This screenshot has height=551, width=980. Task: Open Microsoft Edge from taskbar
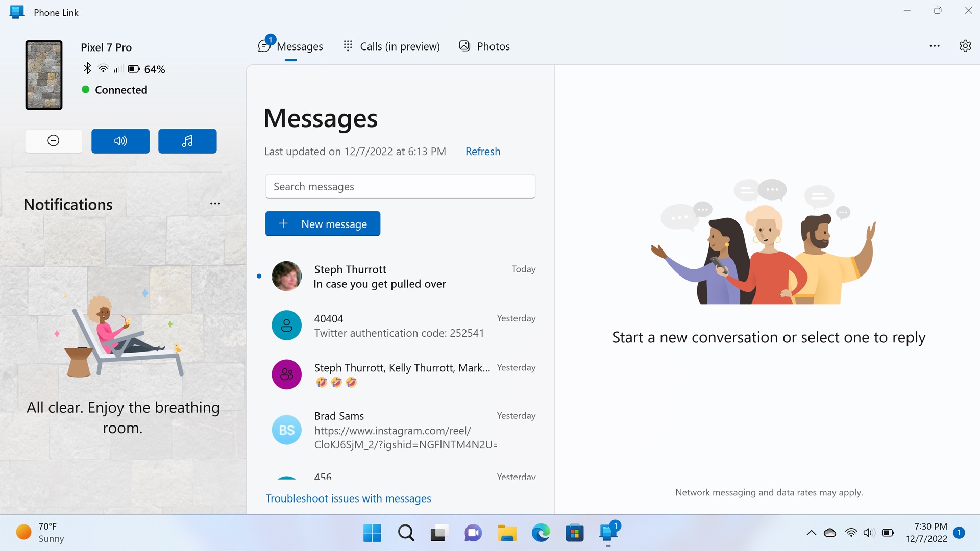click(x=541, y=533)
